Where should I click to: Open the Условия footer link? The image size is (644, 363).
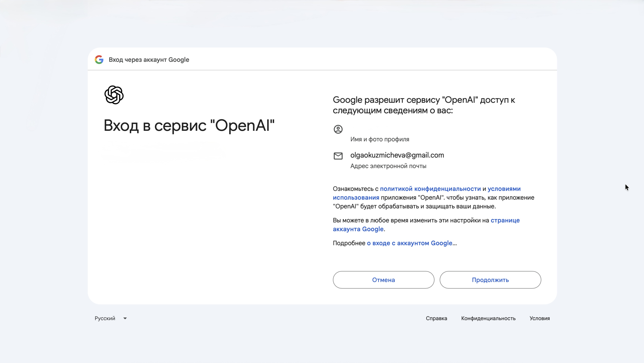(x=539, y=318)
